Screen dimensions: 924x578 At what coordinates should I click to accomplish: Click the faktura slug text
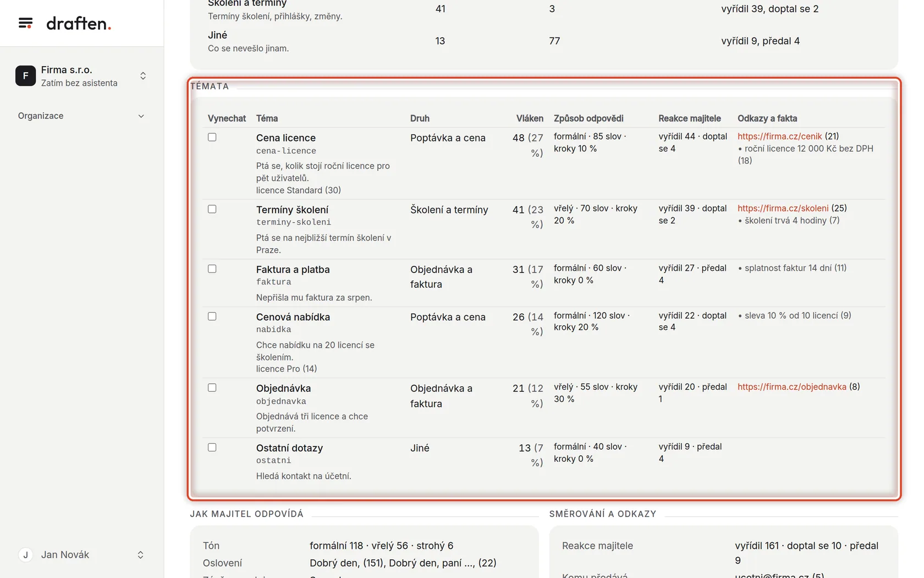click(274, 282)
